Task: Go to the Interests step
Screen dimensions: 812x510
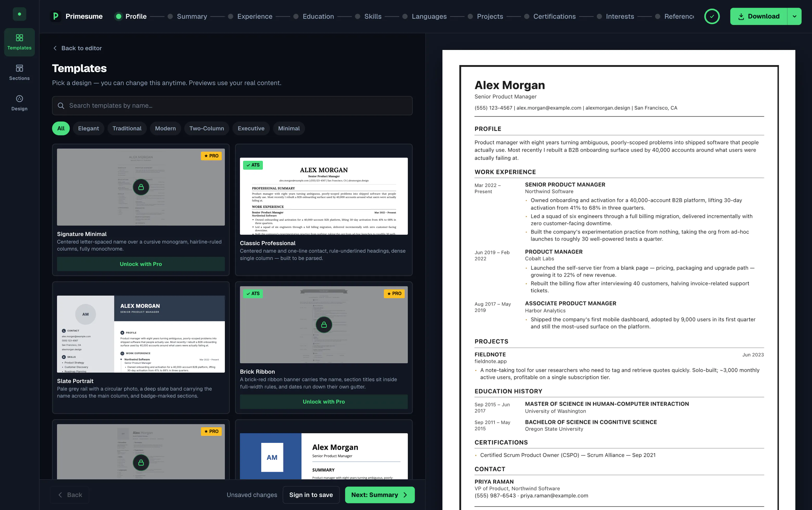Action: 615,16
